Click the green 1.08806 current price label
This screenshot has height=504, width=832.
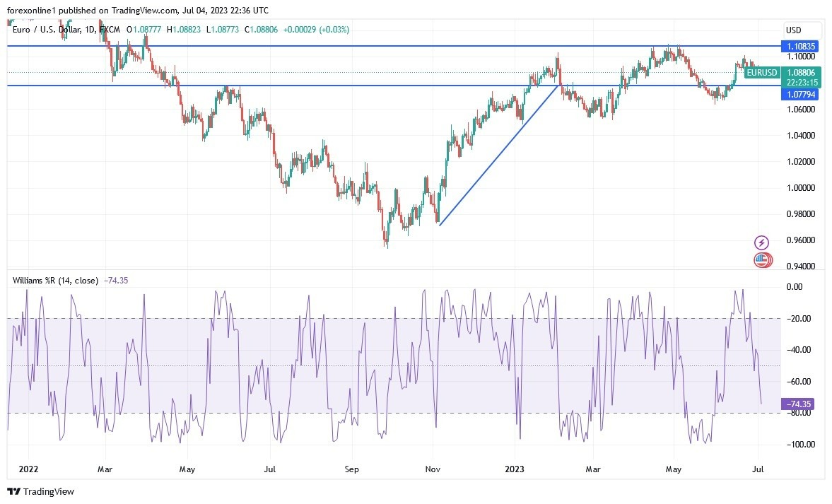[802, 72]
